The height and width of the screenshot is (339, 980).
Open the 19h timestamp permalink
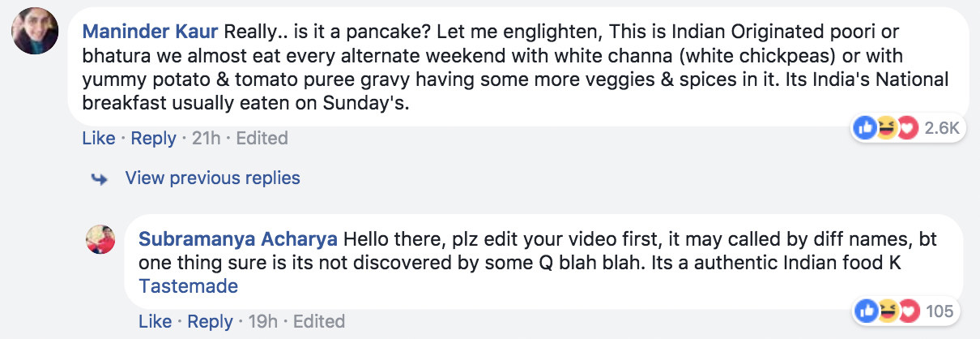(x=263, y=321)
